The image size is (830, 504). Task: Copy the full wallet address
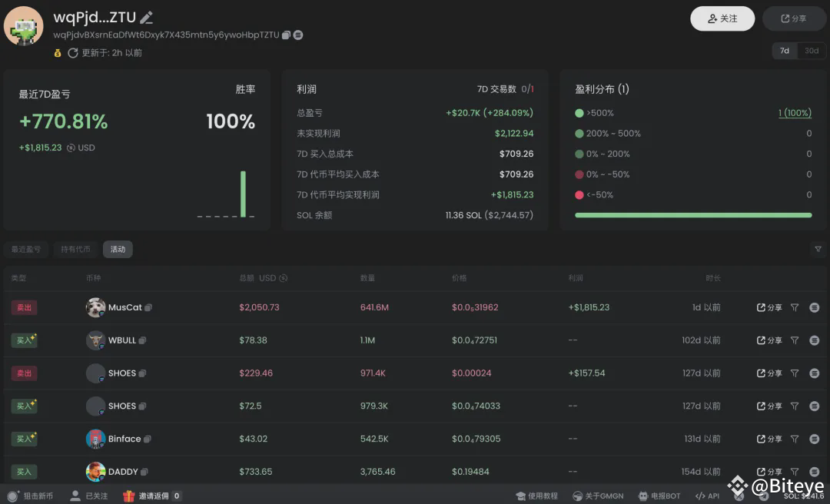[286, 35]
